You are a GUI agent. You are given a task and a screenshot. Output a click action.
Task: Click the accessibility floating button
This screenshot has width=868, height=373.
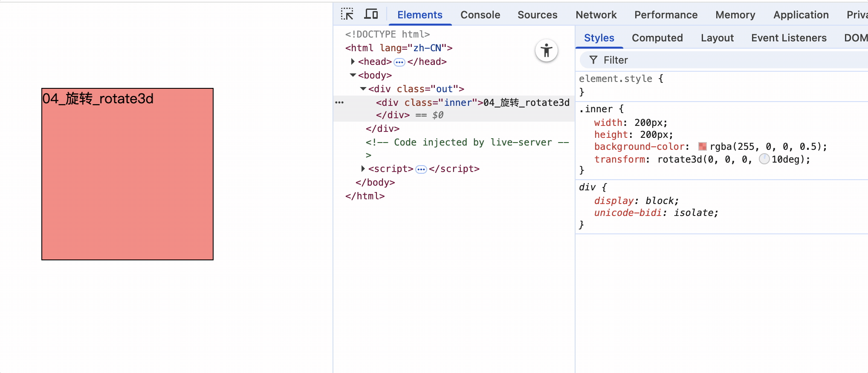pos(546,51)
